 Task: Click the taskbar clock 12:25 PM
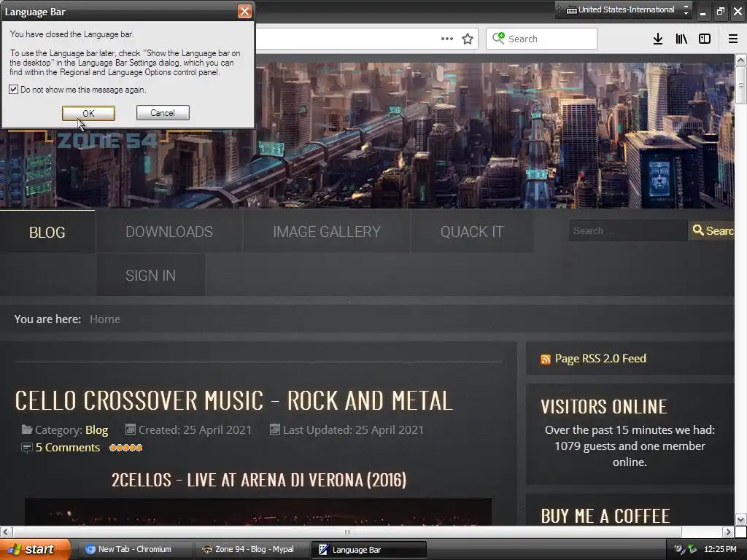pyautogui.click(x=720, y=549)
